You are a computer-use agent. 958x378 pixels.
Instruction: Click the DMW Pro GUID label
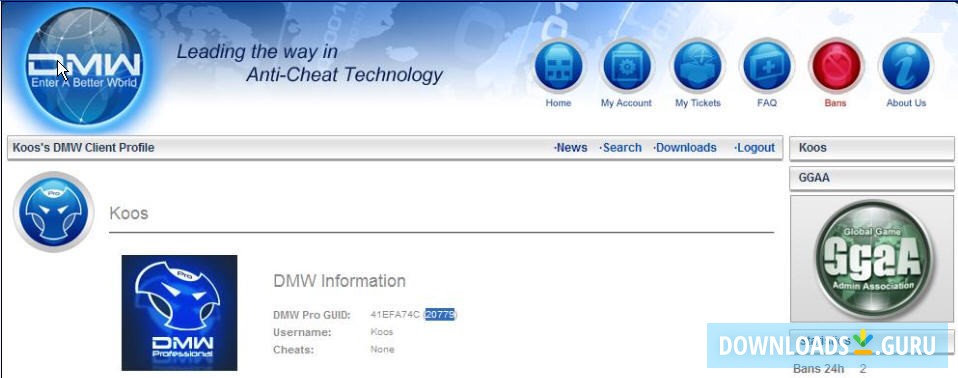312,315
